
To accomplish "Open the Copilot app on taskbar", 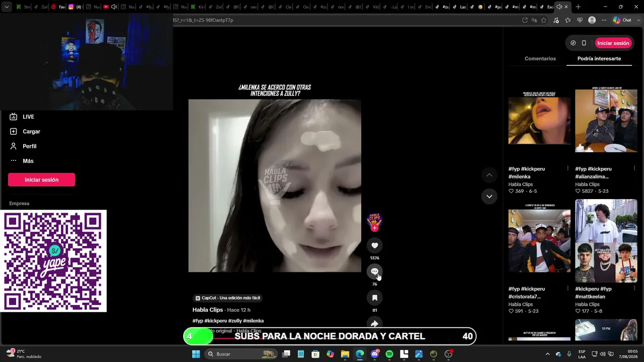I will pos(330,354).
